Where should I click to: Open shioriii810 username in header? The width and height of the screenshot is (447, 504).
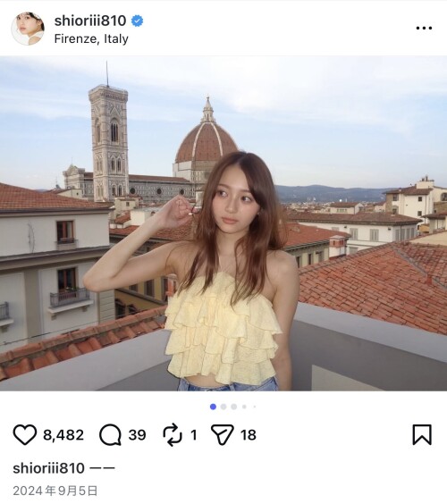90,21
